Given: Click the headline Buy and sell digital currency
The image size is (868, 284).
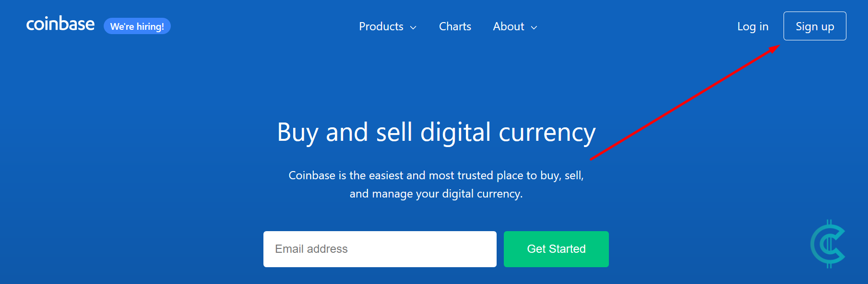Looking at the screenshot, I should pyautogui.click(x=435, y=133).
